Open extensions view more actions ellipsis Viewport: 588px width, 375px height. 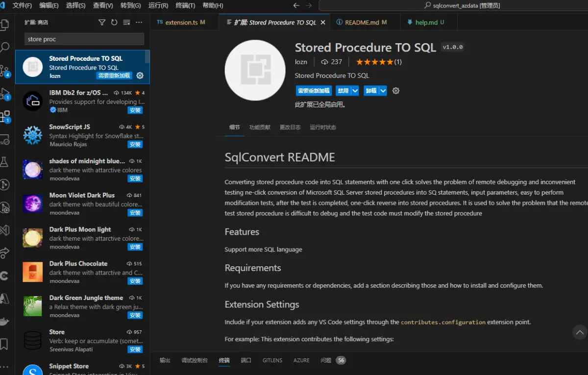coord(139,22)
